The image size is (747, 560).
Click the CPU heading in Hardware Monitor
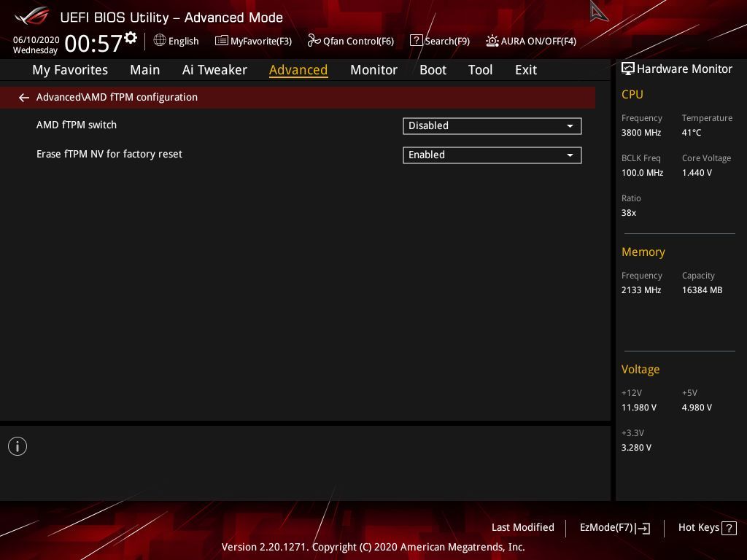(632, 94)
